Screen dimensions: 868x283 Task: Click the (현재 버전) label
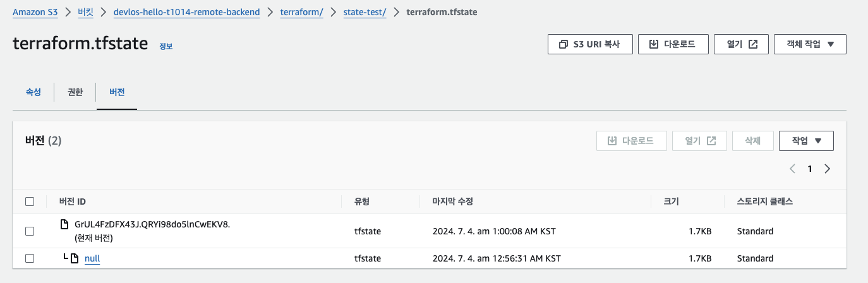point(93,238)
